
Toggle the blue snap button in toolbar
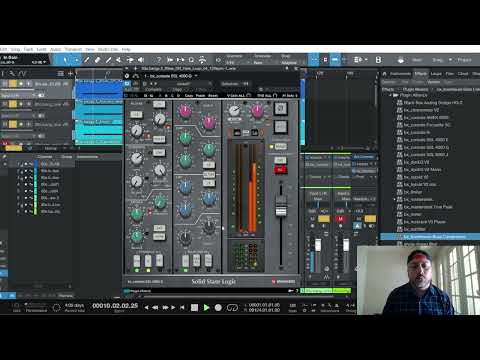click(x=314, y=60)
